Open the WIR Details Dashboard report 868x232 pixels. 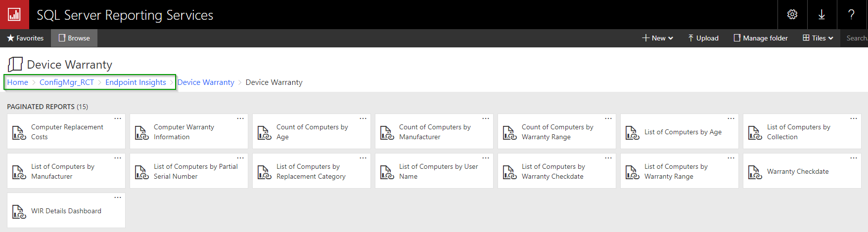66,210
